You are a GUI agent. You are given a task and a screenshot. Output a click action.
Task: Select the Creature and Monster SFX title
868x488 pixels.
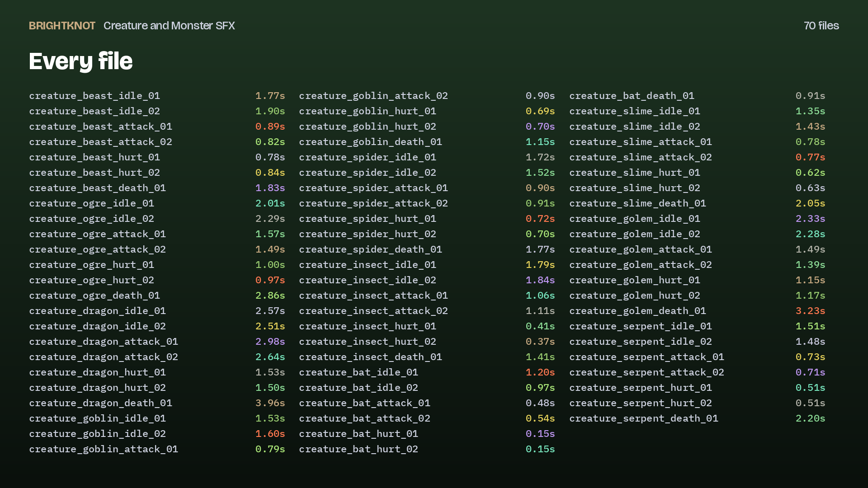coord(169,26)
